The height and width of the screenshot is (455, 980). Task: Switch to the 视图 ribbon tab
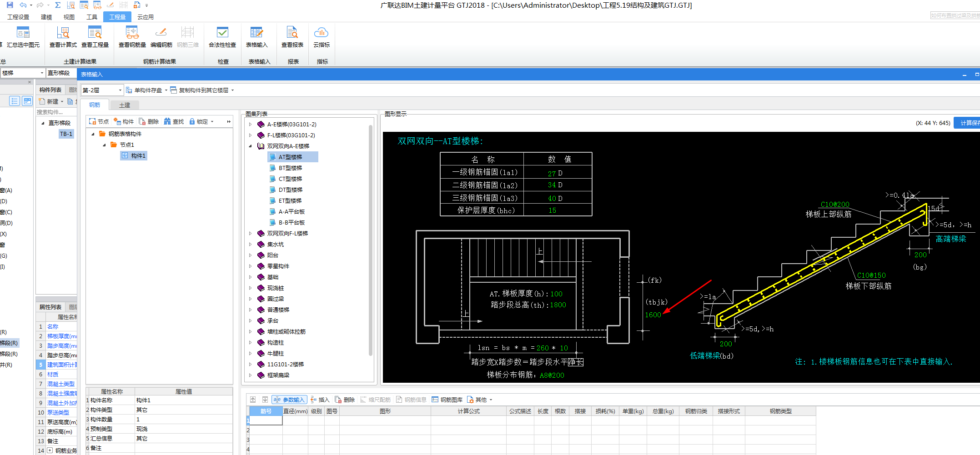69,17
